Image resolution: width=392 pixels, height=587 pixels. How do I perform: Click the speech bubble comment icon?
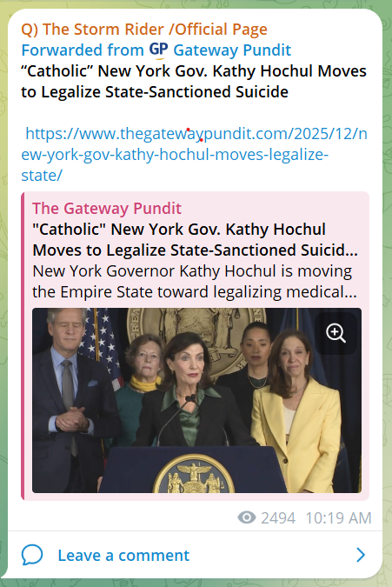point(32,555)
